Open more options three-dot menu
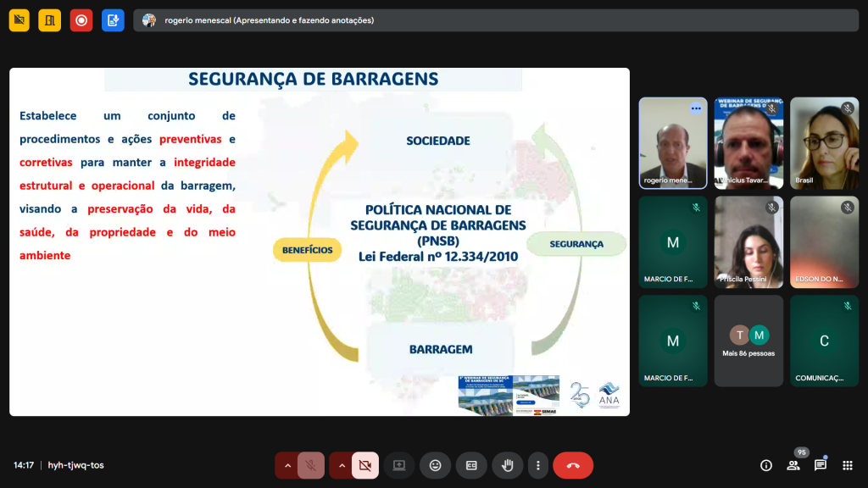Image resolution: width=868 pixels, height=488 pixels. [538, 465]
